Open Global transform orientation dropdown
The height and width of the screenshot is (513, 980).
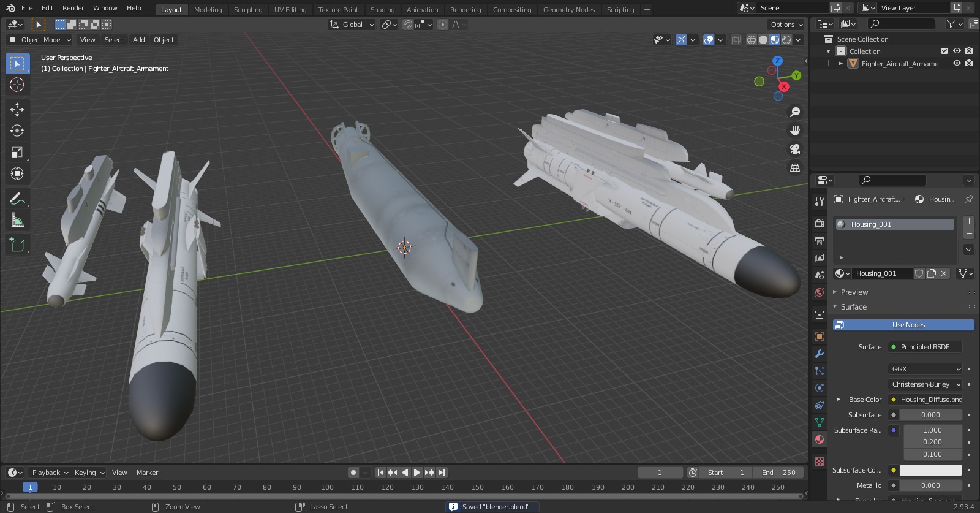point(352,25)
